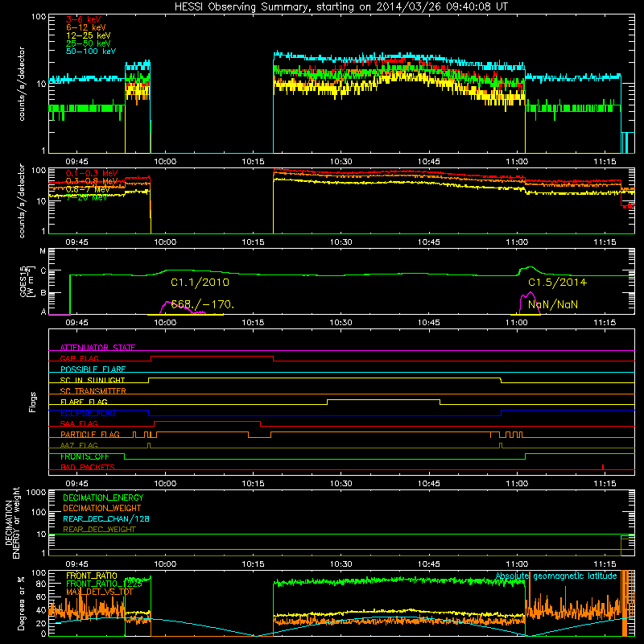This screenshot has width=644, height=644.
Task: Select the PARTICLE_FLAG label
Action: pyautogui.click(x=90, y=435)
